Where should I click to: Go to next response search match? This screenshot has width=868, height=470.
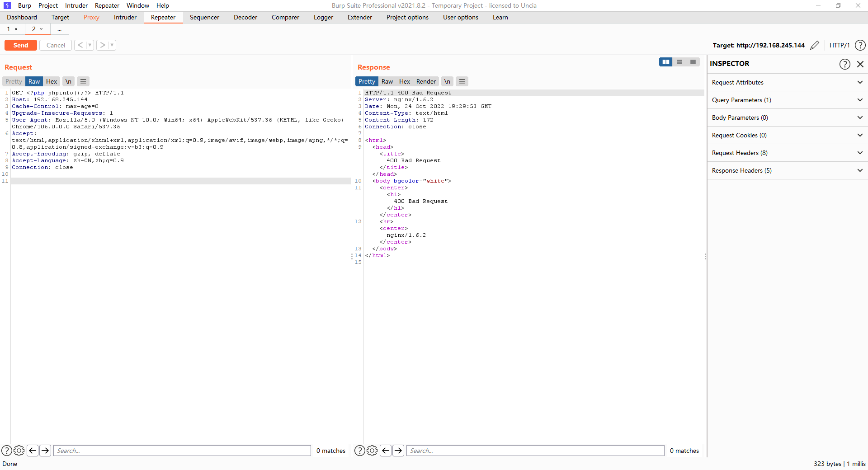[398, 451]
